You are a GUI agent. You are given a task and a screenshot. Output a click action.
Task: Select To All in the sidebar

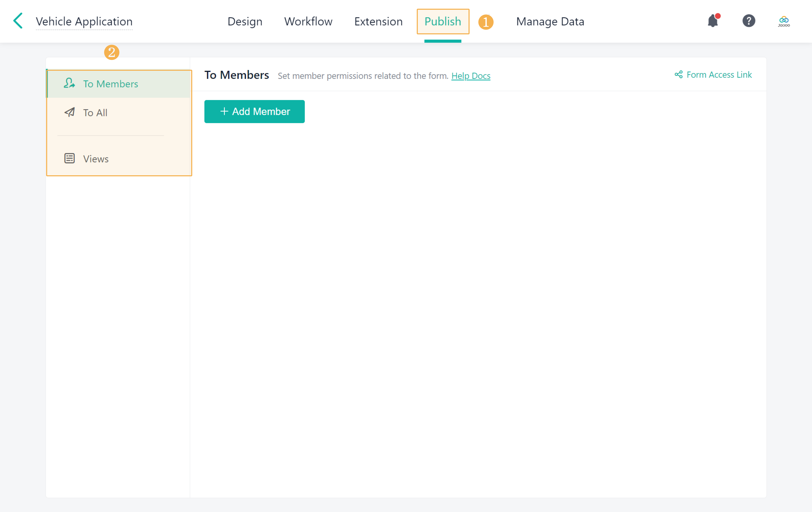(95, 113)
